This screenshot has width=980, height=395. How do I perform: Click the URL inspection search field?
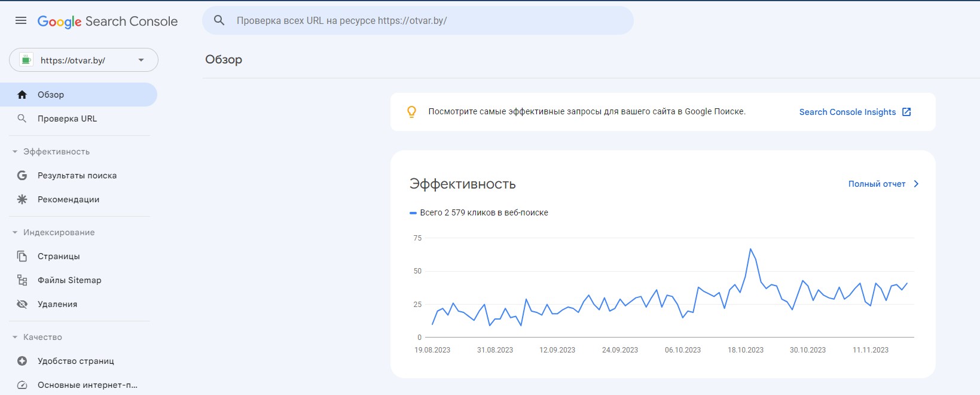coord(418,20)
